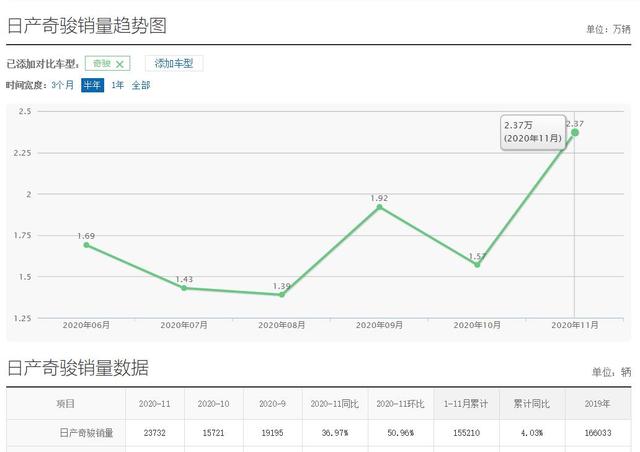The width and height of the screenshot is (640, 452).
Task: Click the 日产奇骏销量趋势图 heading
Action: click(x=87, y=26)
